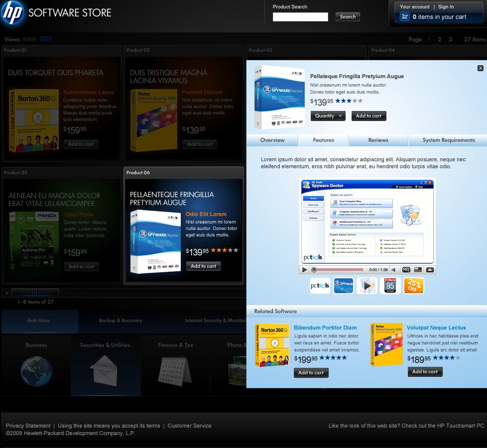Add Product 01 Norton 360 to cart
The width and height of the screenshot is (487, 448).
pos(81,144)
